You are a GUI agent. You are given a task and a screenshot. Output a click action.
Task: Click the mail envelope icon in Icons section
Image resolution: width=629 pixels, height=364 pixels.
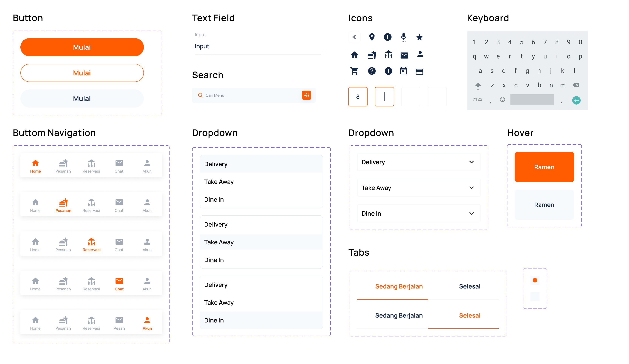404,55
